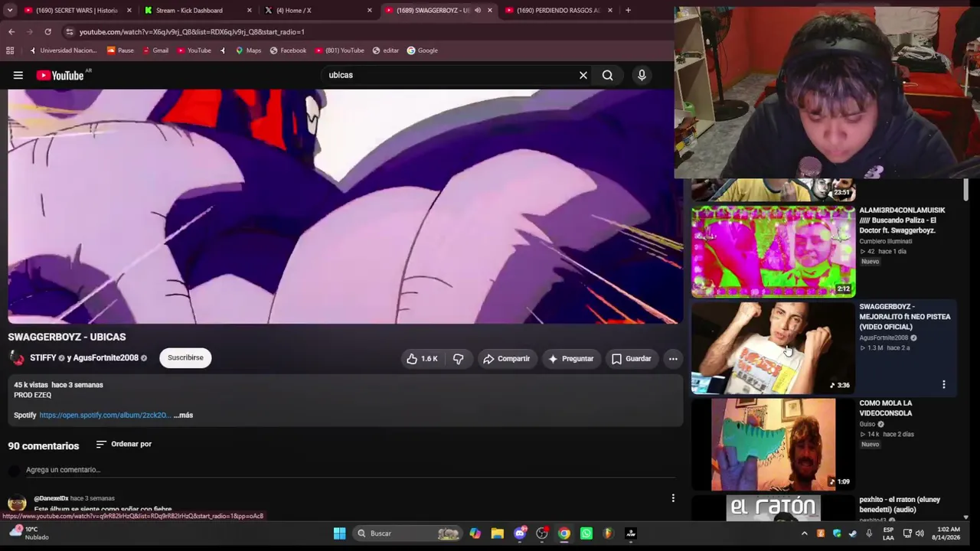The image size is (980, 551).
Task: Reload the current YouTube page
Action: (47, 31)
